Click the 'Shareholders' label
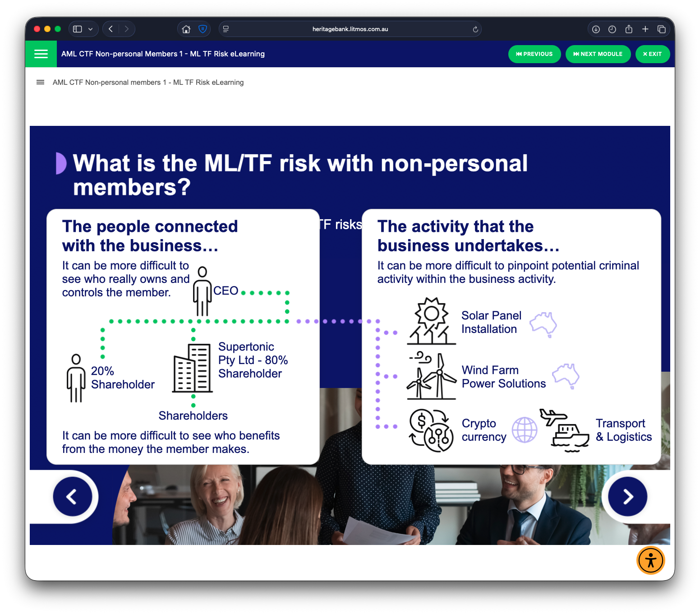This screenshot has width=700, height=614. 193,415
